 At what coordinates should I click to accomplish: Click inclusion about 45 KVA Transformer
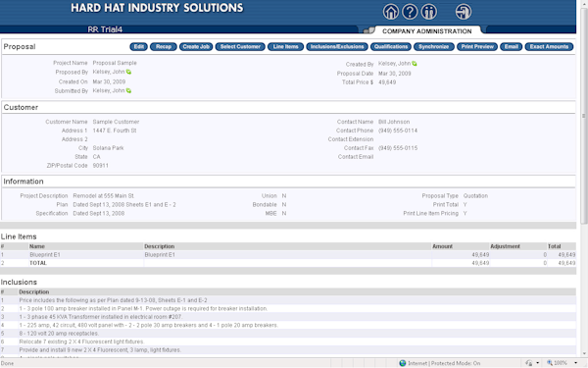(x=101, y=317)
